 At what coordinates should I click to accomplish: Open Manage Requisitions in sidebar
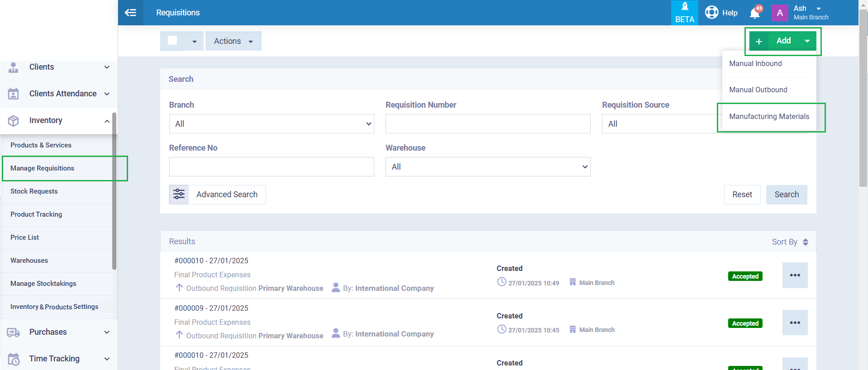pos(42,168)
